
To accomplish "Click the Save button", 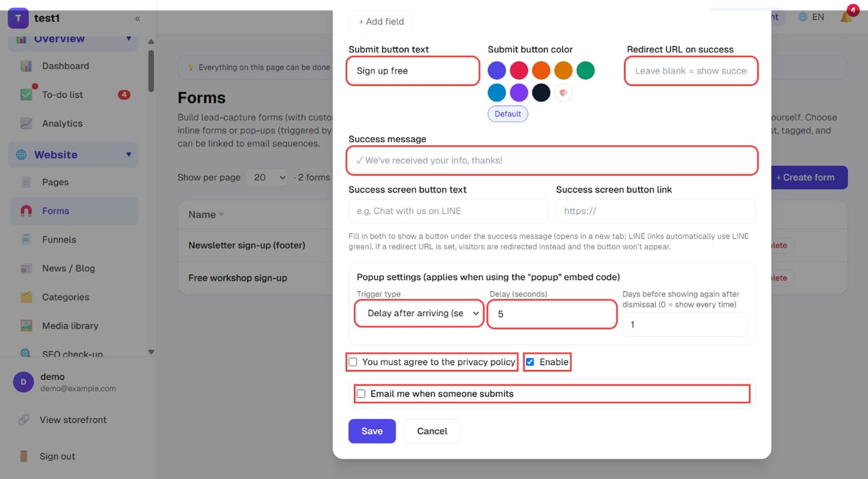I will [x=372, y=431].
